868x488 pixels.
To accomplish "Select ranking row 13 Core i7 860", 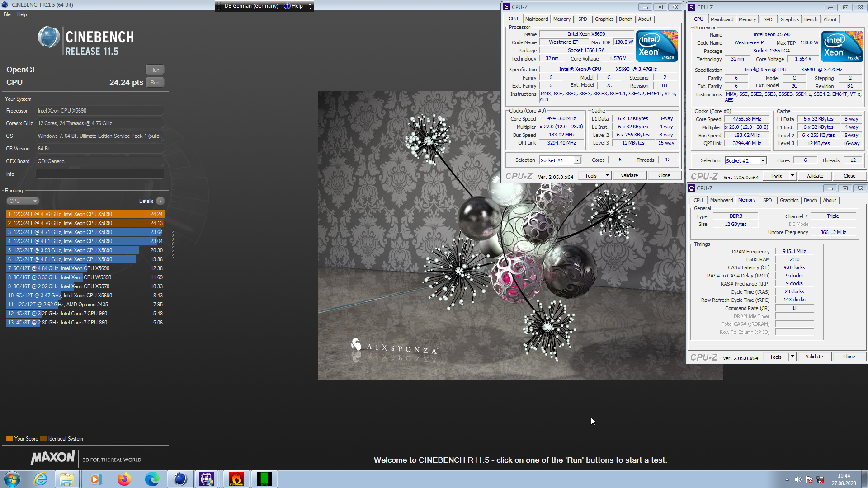I will [85, 323].
